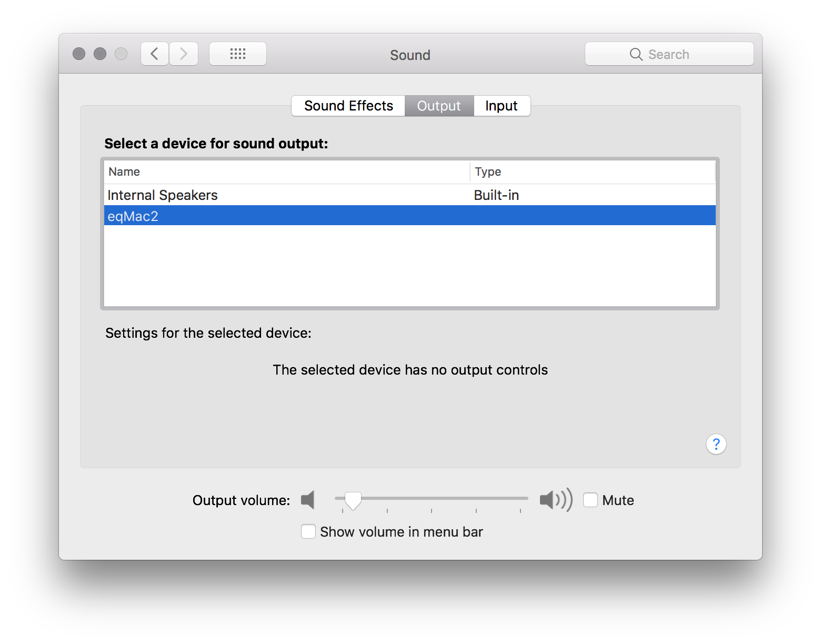Switch to the Sound Effects tab
Viewport: 821px width, 644px height.
coord(348,106)
